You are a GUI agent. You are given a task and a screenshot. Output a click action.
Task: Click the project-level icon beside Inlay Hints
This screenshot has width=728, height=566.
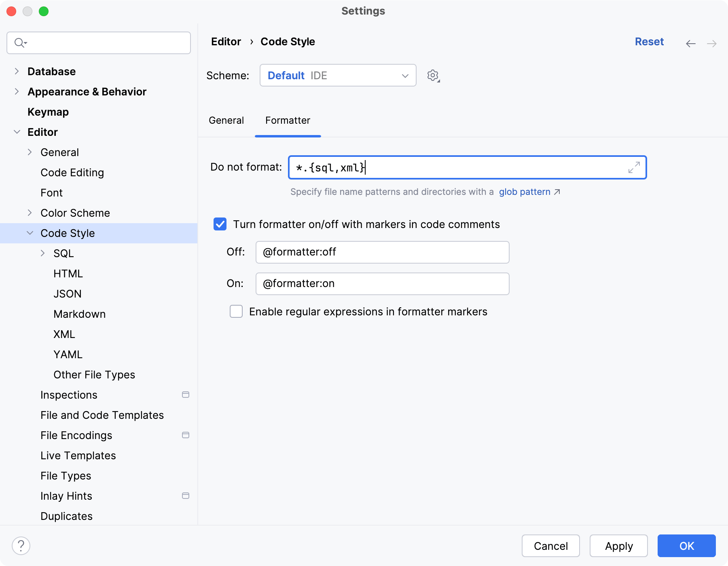point(186,496)
